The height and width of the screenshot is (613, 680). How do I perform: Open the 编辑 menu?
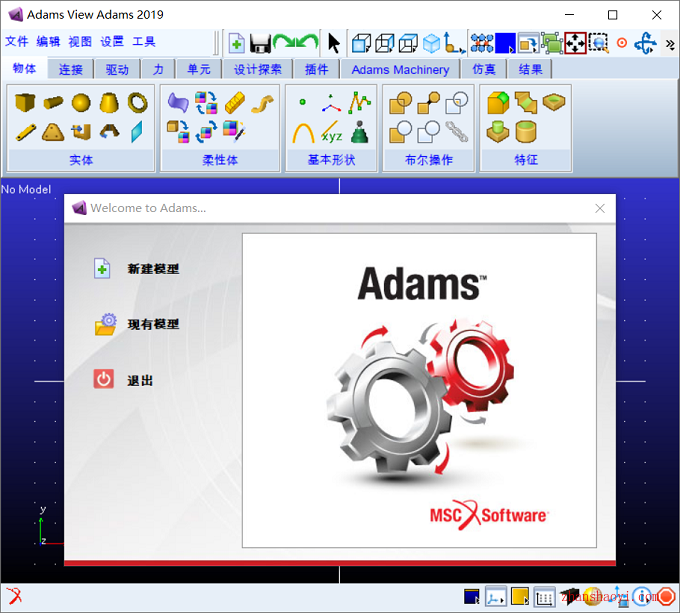pos(49,42)
